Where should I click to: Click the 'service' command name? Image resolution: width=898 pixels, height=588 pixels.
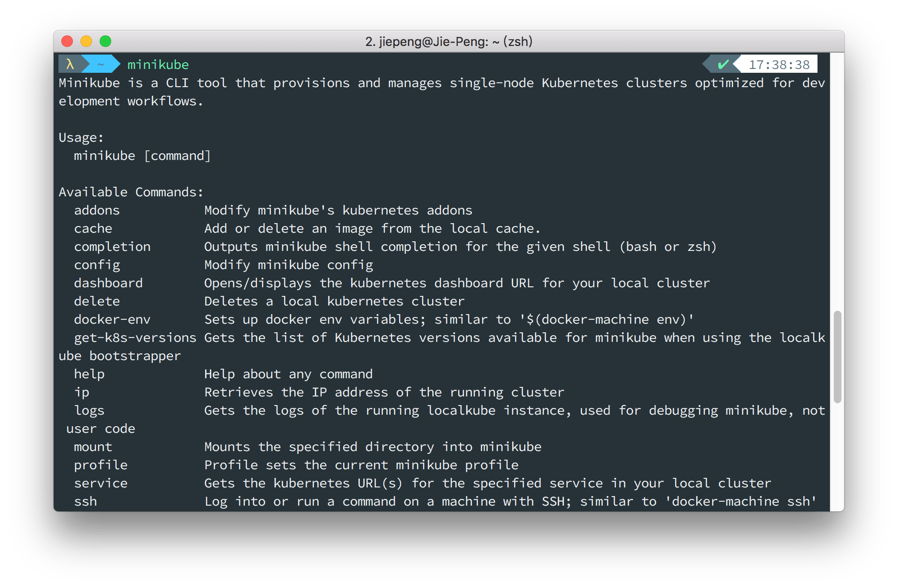(101, 484)
